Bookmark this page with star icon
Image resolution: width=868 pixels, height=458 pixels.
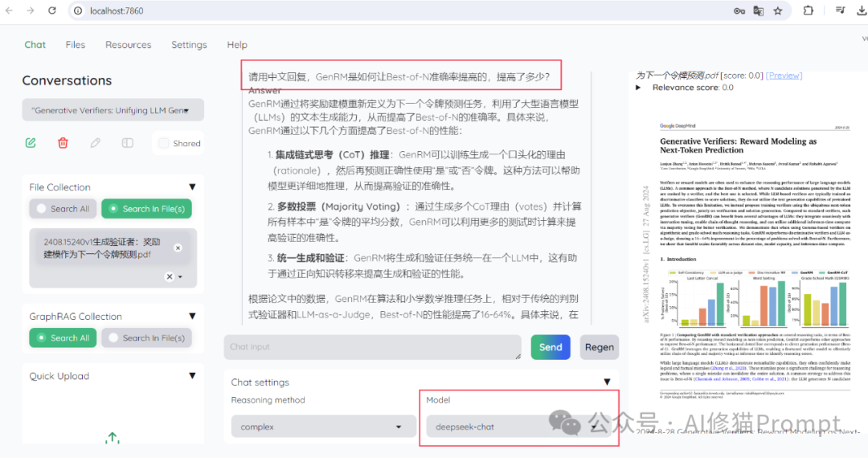(x=778, y=10)
